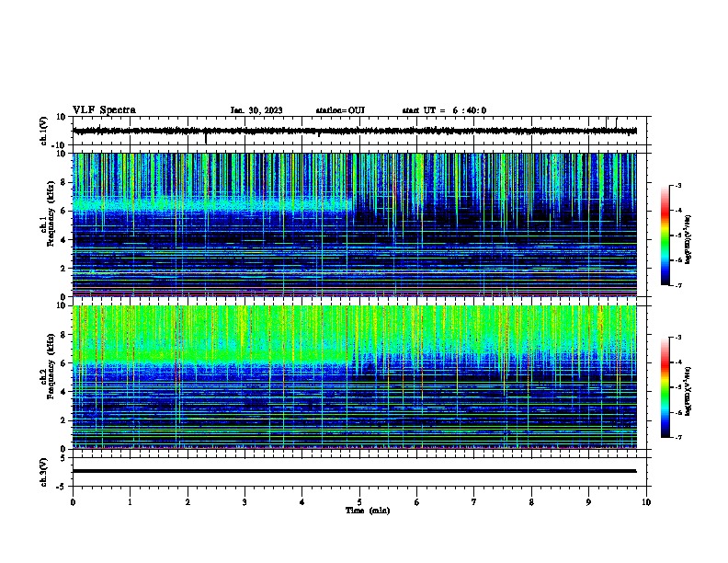This screenshot has width=728, height=563.
Task: Click the "Time (min)" axis label
Action: (368, 511)
